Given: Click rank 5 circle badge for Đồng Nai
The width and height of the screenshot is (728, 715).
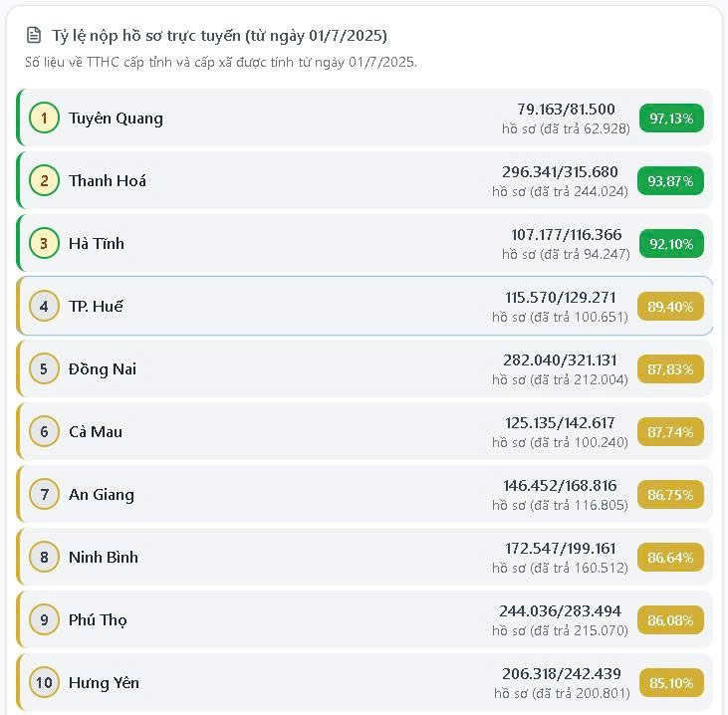Looking at the screenshot, I should point(44,368).
